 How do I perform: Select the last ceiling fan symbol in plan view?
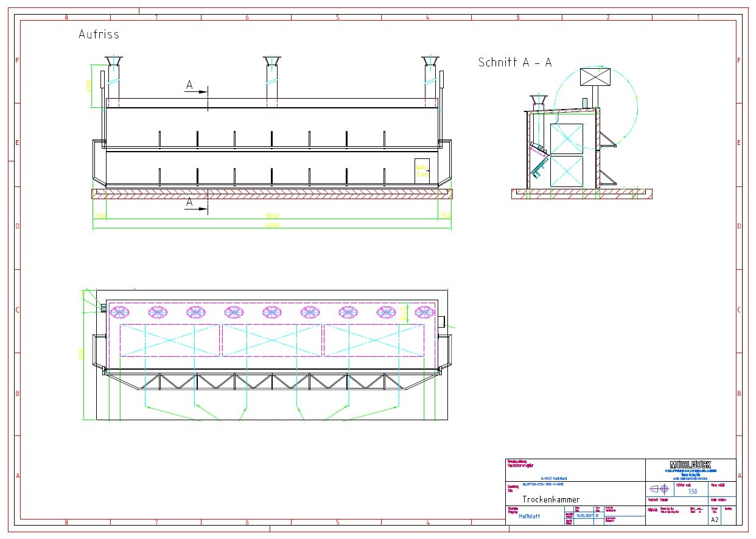(x=424, y=312)
